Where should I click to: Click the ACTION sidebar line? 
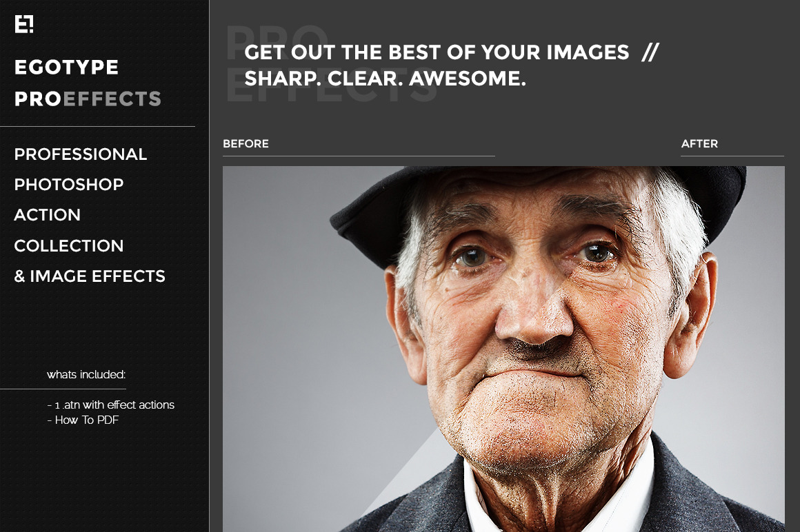point(48,215)
